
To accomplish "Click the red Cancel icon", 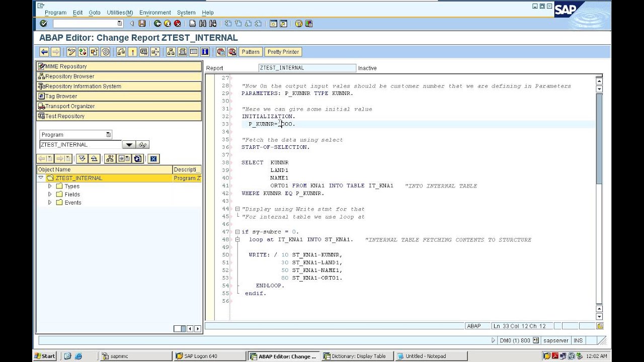I will (178, 24).
